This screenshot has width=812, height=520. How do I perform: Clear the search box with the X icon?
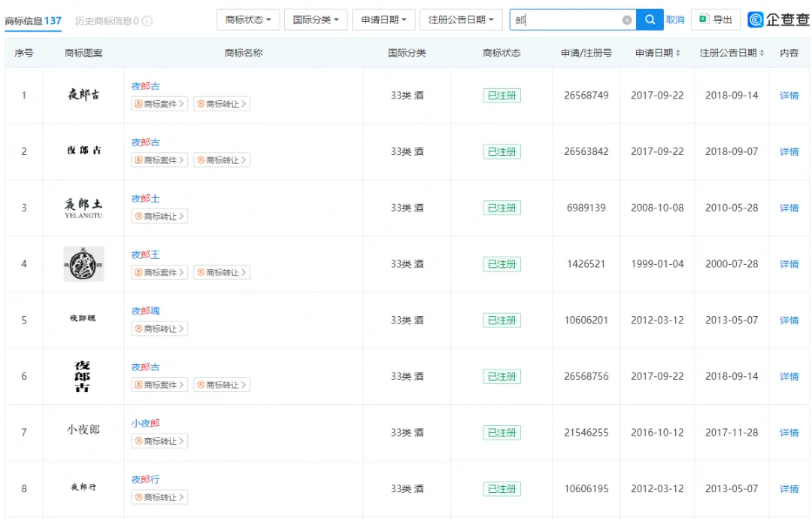click(x=626, y=20)
